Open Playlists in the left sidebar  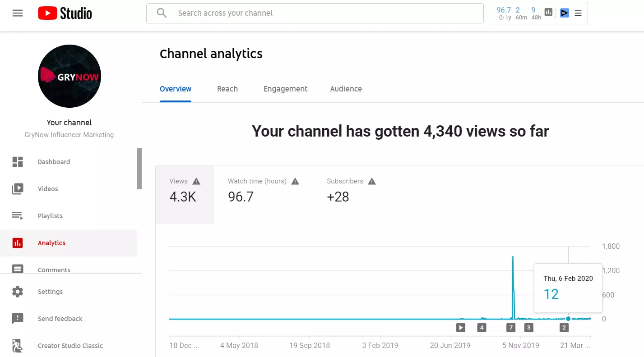point(50,216)
